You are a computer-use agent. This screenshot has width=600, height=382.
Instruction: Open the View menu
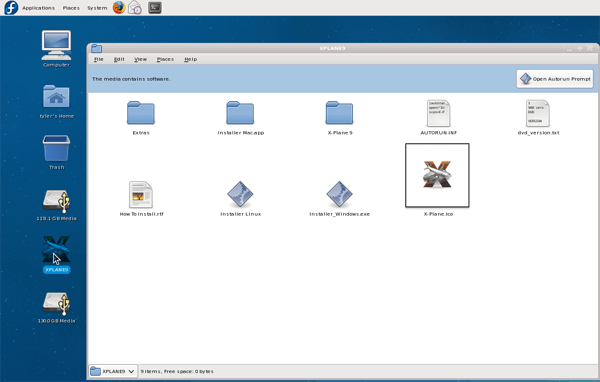pos(140,59)
